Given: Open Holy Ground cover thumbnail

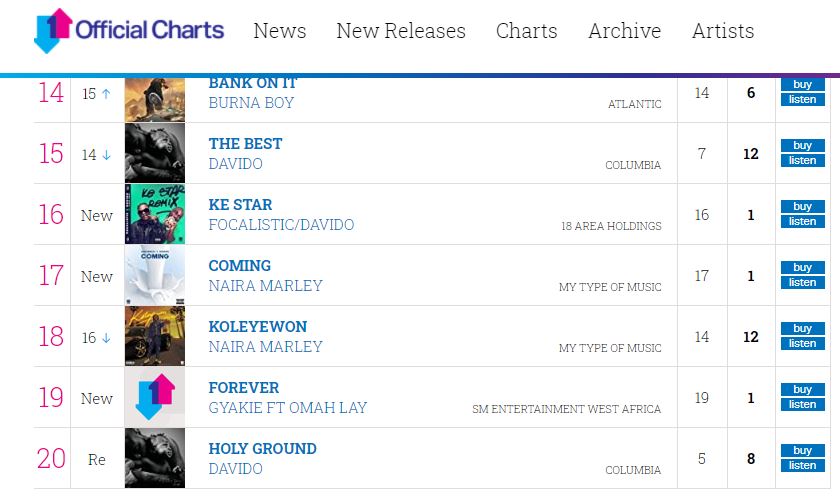Looking at the screenshot, I should click(x=155, y=458).
